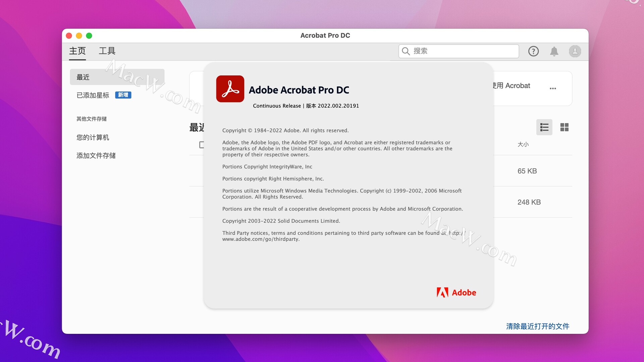This screenshot has width=644, height=362.
Task: Expand 其他文件存储 storage section
Action: point(91,119)
